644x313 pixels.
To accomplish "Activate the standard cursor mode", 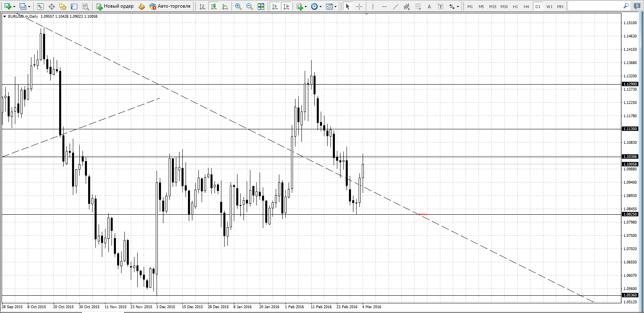I will pyautogui.click(x=348, y=6).
